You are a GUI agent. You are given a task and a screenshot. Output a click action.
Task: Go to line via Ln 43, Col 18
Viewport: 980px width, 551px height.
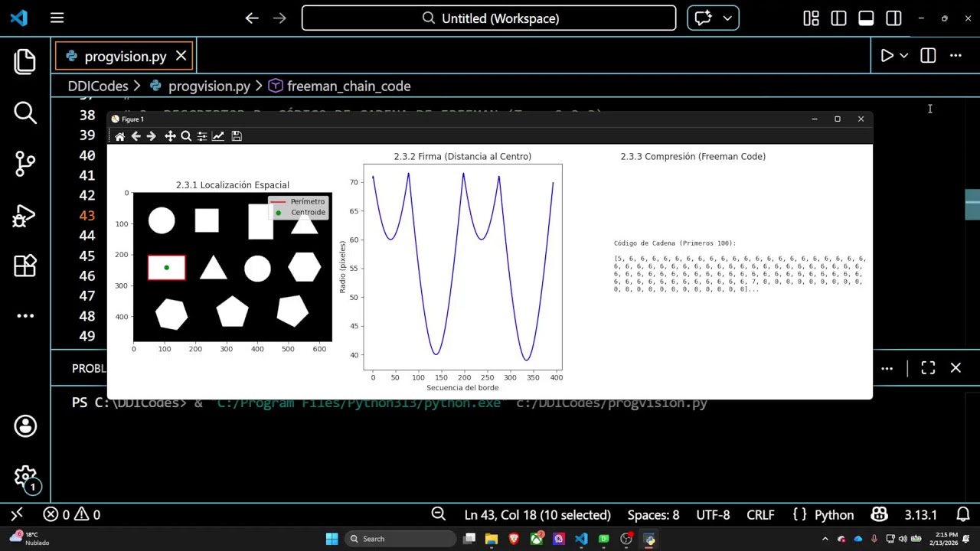point(537,514)
